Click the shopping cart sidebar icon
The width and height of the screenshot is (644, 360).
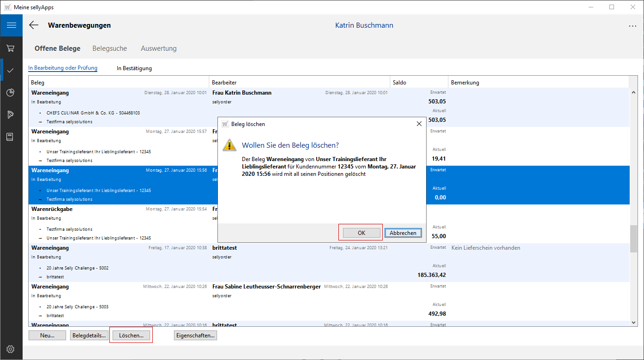(x=11, y=48)
